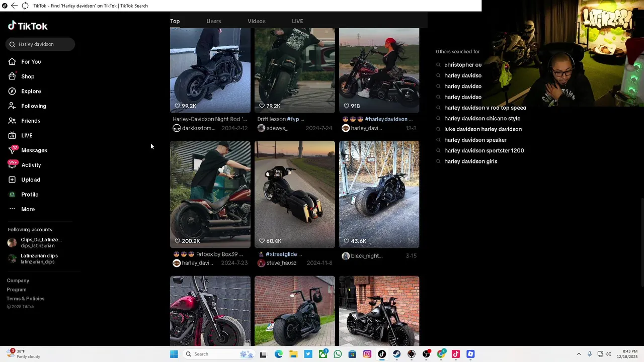Open the black_night video thumbnail
Image resolution: width=644 pixels, height=362 pixels.
379,194
